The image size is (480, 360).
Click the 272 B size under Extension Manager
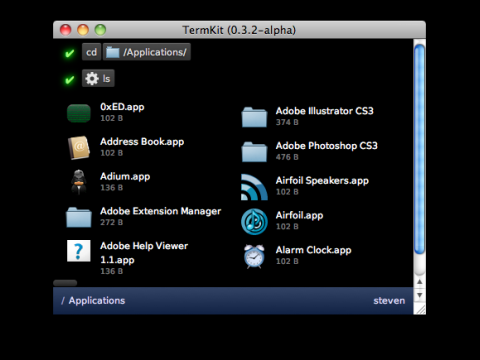(x=112, y=222)
